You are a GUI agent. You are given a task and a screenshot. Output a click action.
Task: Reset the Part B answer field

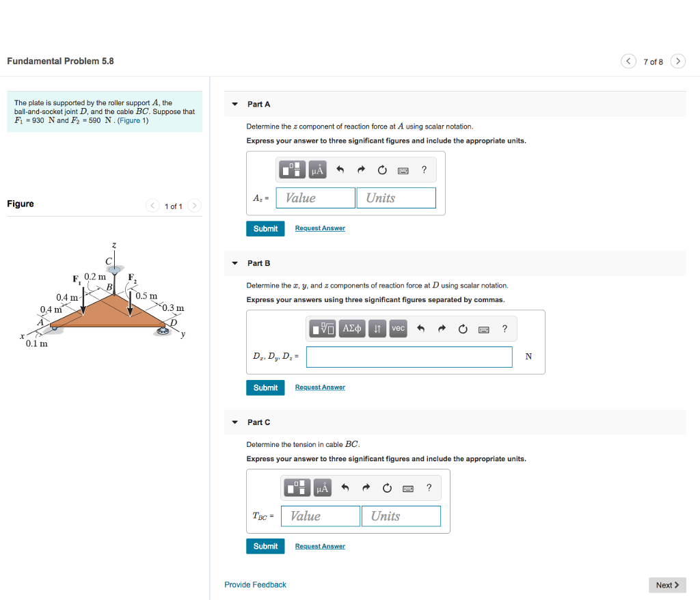coord(463,329)
